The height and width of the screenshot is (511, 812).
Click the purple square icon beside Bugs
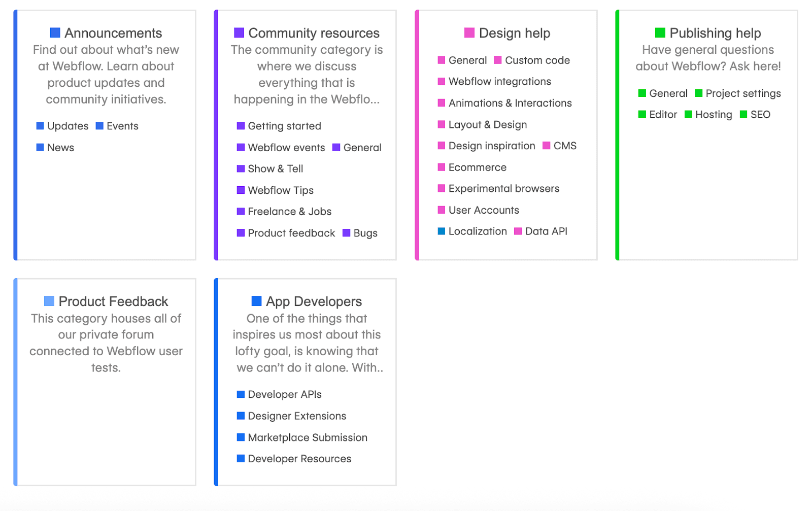[x=347, y=233]
